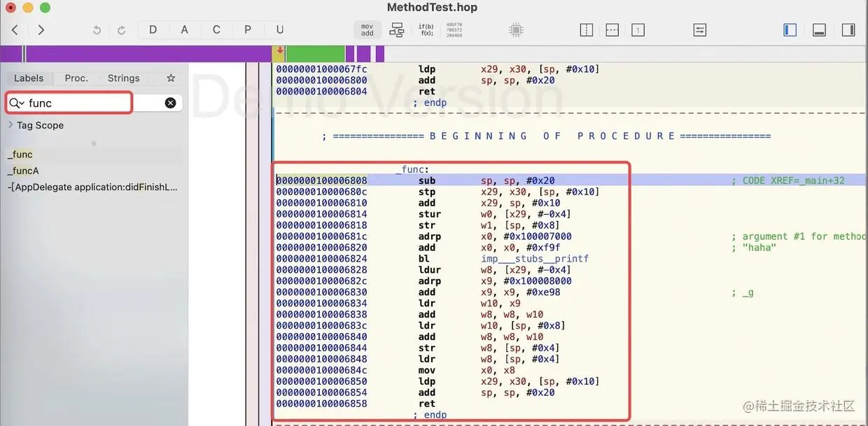Mark selection as Procedure with P button
This screenshot has height=426, width=868.
coord(248,29)
